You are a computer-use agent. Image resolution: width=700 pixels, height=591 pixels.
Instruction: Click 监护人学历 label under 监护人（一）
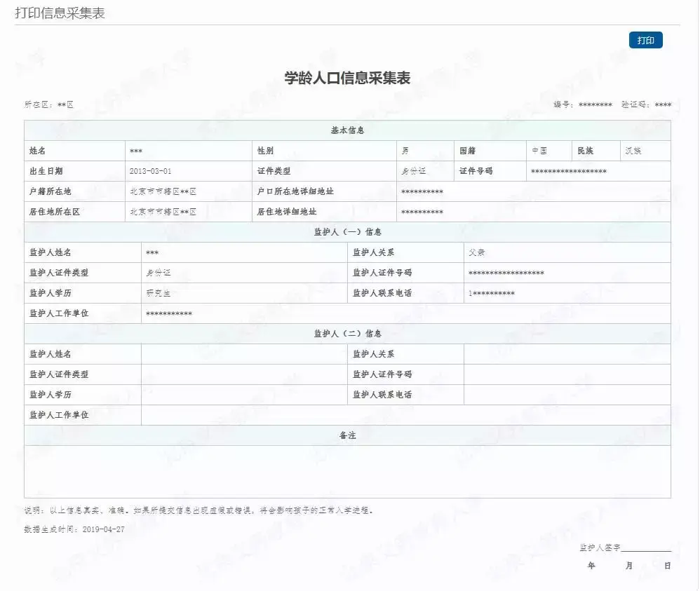[51, 293]
